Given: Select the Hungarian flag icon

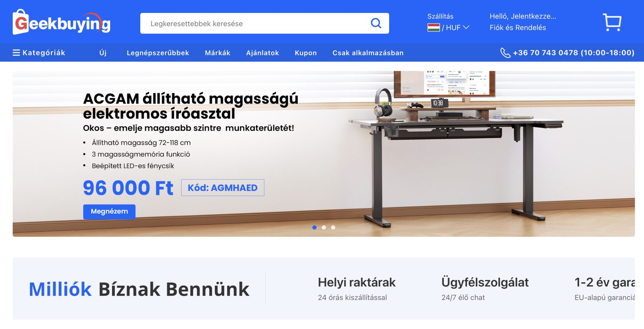Looking at the screenshot, I should click(x=434, y=28).
